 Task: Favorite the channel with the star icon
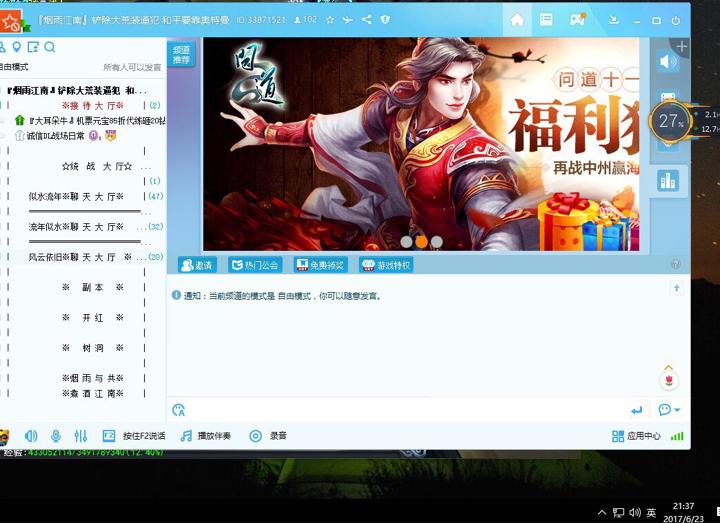[x=330, y=20]
